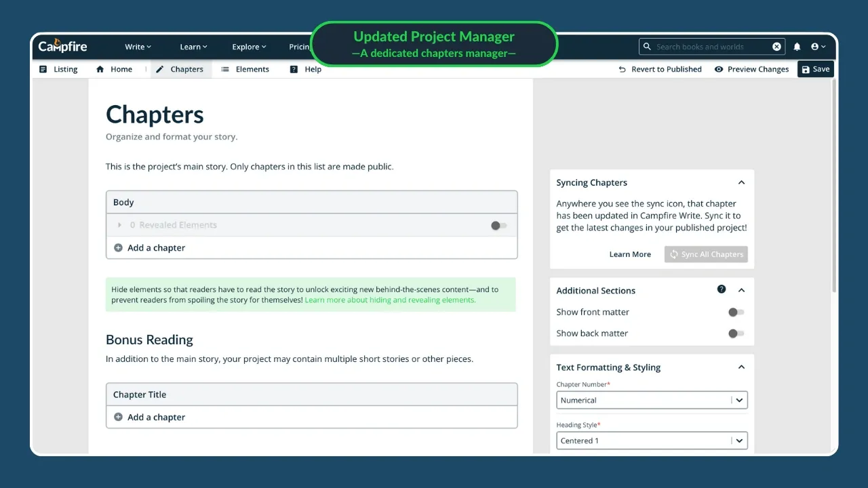Click plus icon under Chapter Title list

(119, 418)
